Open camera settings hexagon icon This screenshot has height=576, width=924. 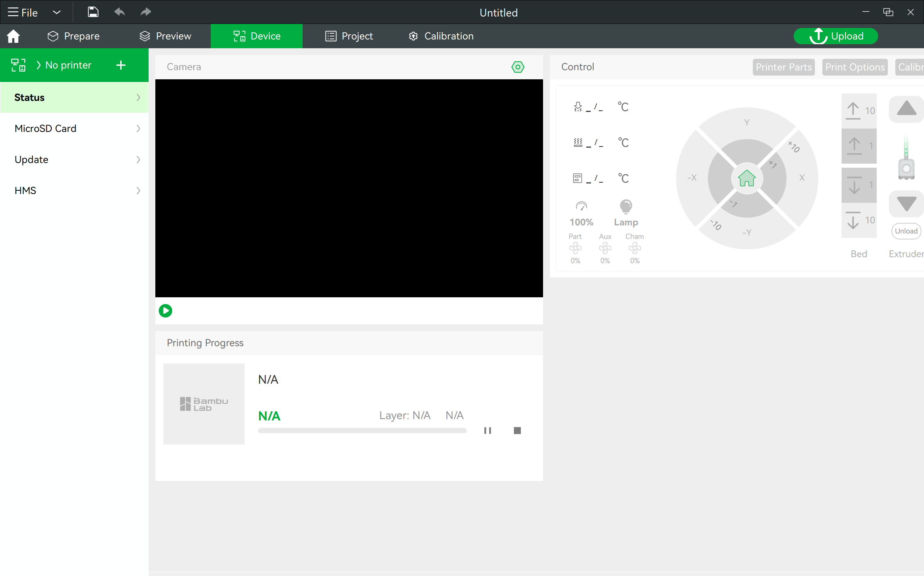click(x=518, y=67)
